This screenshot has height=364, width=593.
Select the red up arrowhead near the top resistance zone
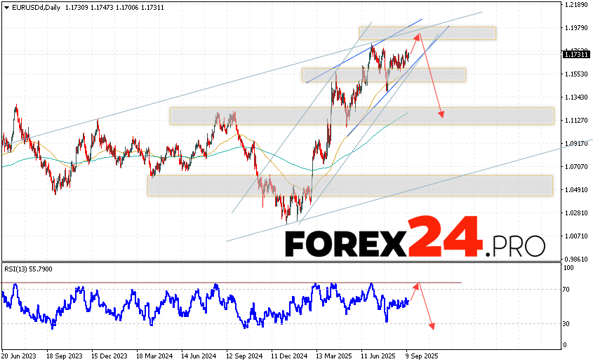418,35
